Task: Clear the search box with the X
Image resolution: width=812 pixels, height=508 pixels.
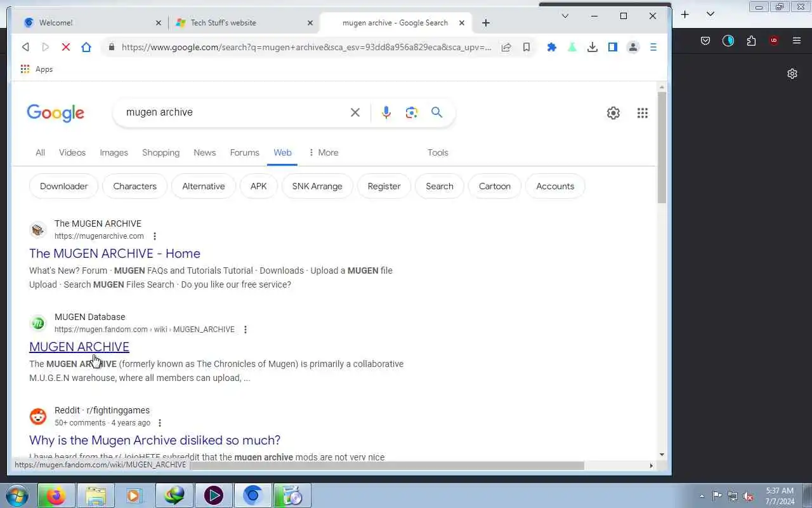Action: tap(355, 112)
